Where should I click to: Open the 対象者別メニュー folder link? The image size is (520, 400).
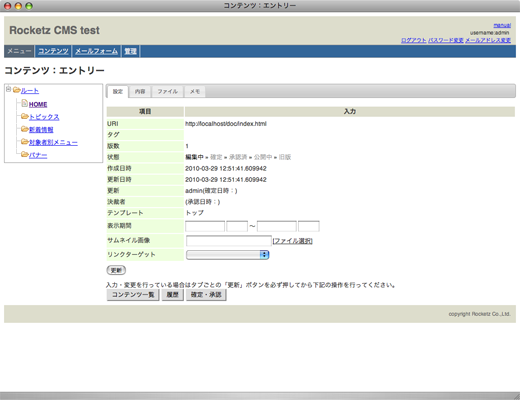pyautogui.click(x=53, y=142)
